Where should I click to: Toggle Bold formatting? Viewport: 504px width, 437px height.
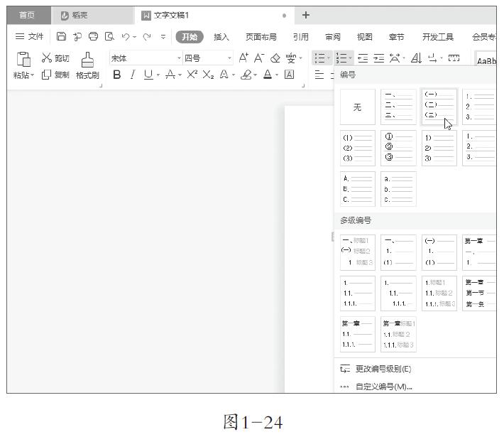pyautogui.click(x=117, y=75)
